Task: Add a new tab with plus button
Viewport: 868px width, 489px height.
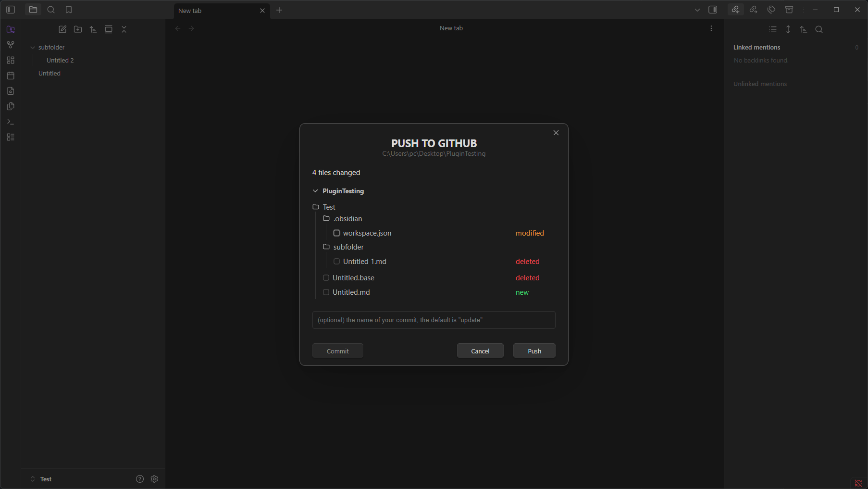Action: [279, 10]
